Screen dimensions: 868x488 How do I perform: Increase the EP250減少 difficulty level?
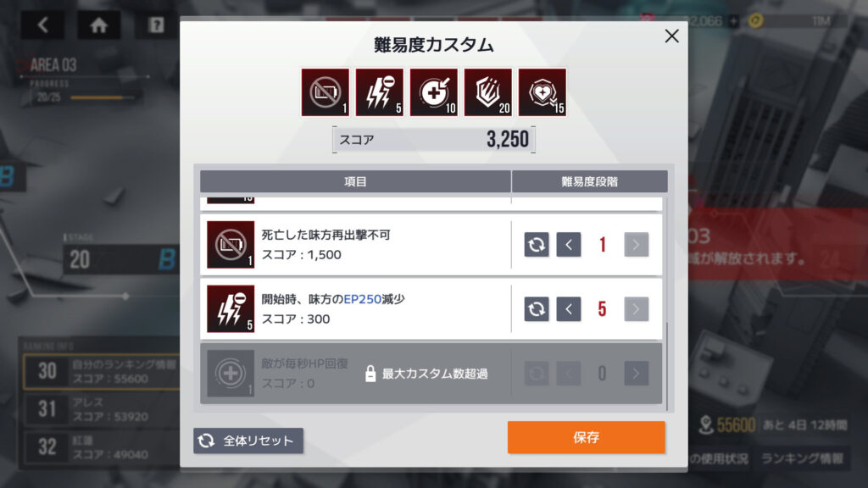636,308
